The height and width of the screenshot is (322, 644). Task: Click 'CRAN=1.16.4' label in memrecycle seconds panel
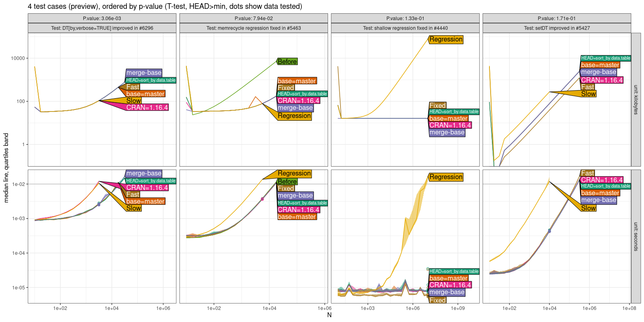point(299,210)
